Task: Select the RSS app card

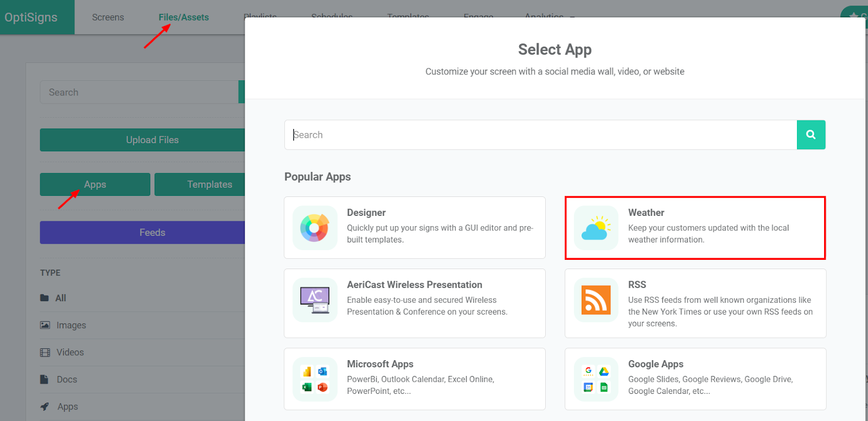Action: [x=695, y=303]
